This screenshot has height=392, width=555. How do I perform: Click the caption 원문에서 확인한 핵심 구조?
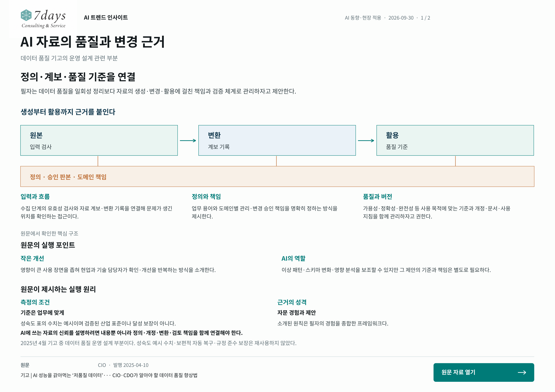(49, 233)
